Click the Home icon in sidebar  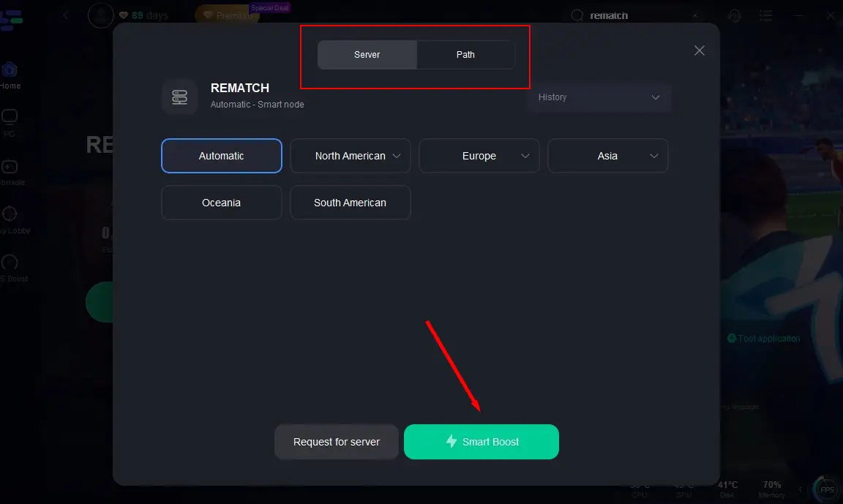[10, 70]
